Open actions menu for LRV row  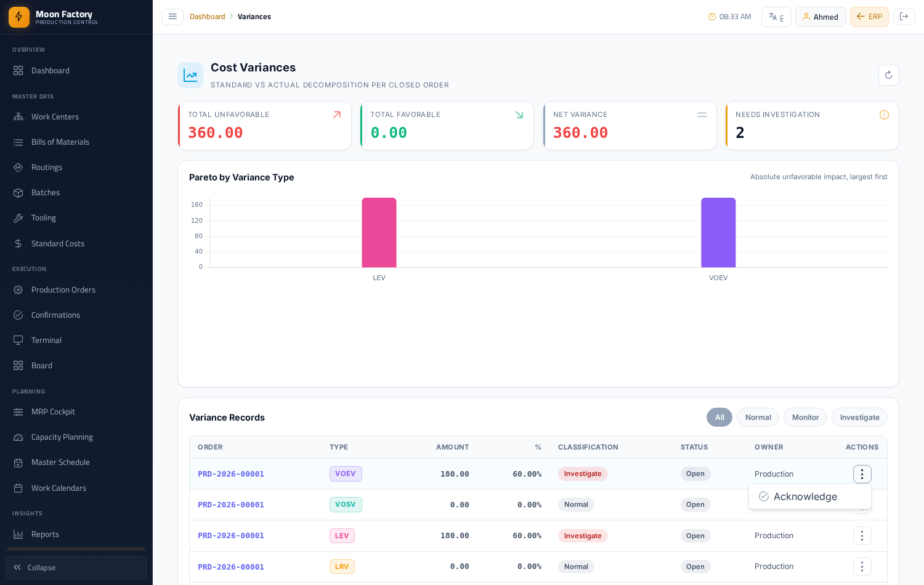pyautogui.click(x=862, y=567)
